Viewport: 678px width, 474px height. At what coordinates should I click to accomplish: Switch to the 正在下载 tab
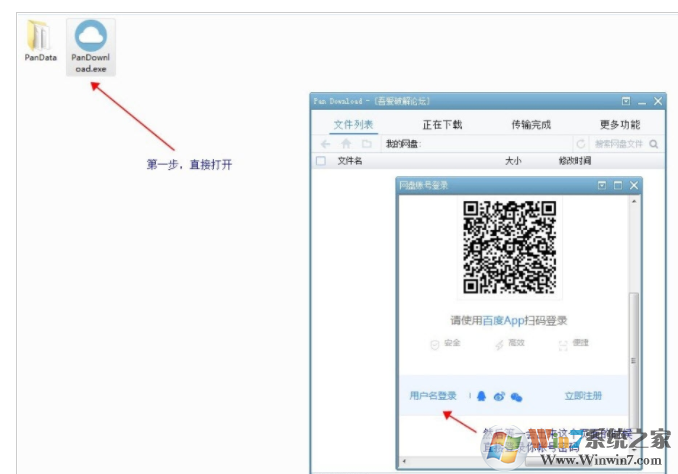[x=442, y=125]
